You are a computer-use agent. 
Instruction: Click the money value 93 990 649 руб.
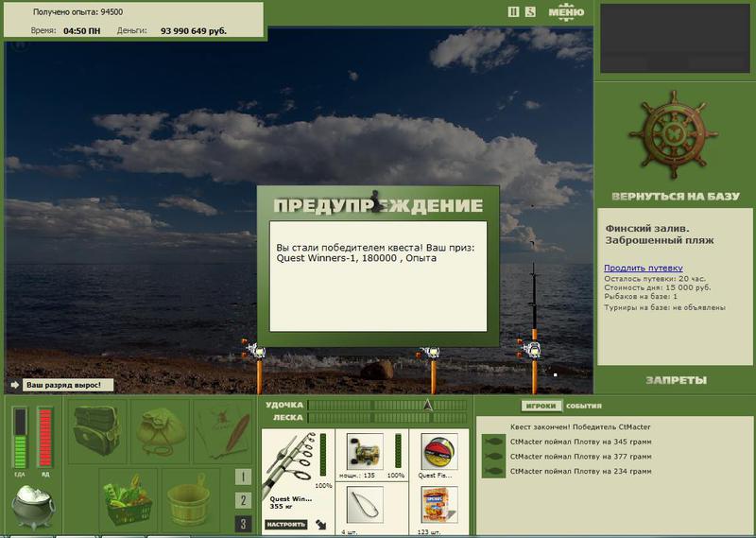pos(194,31)
